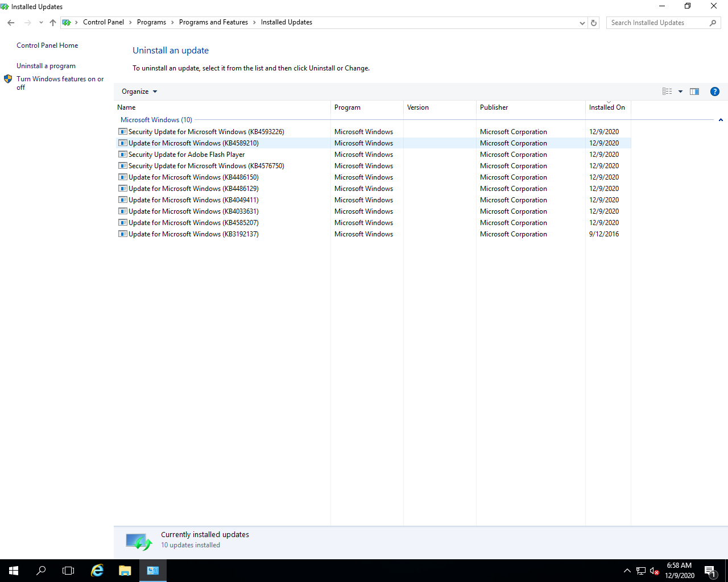
Task: Select Update for Microsoft Windows KB4589210
Action: pos(372,143)
